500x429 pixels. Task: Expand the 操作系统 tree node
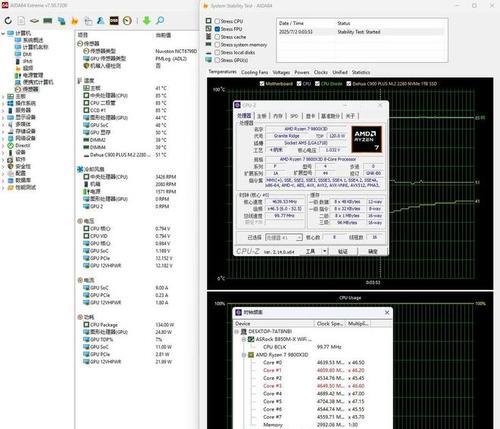(x=3, y=103)
